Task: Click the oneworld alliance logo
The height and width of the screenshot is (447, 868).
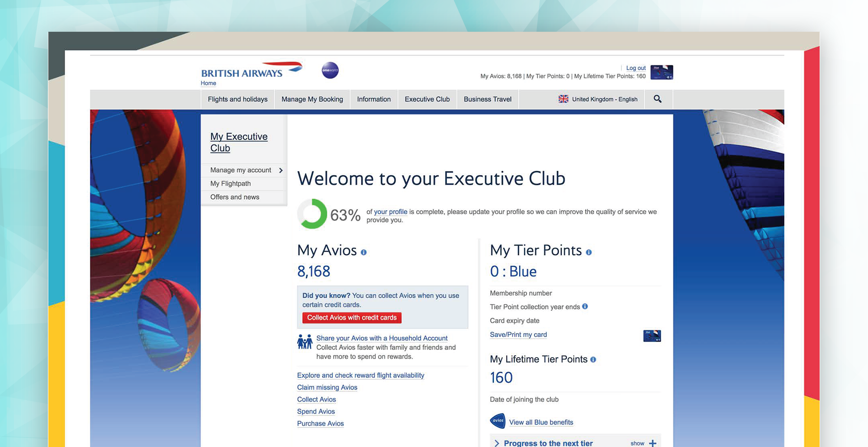Action: coord(330,70)
